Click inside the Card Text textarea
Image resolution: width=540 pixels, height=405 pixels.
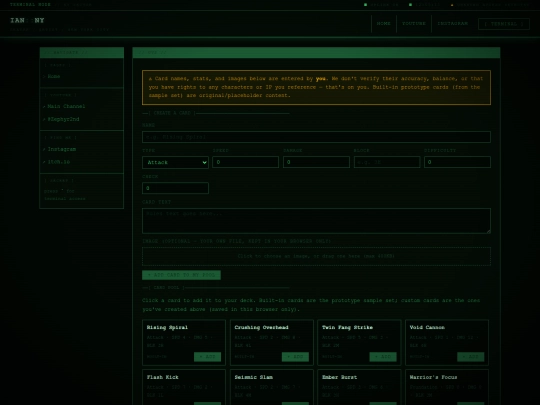click(x=316, y=221)
